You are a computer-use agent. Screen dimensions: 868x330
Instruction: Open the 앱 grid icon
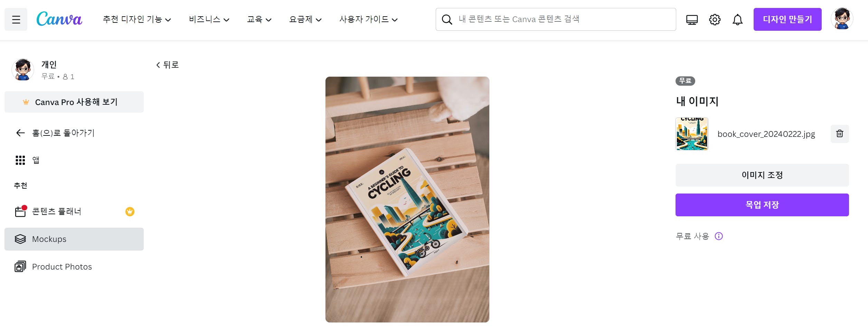[x=20, y=160]
